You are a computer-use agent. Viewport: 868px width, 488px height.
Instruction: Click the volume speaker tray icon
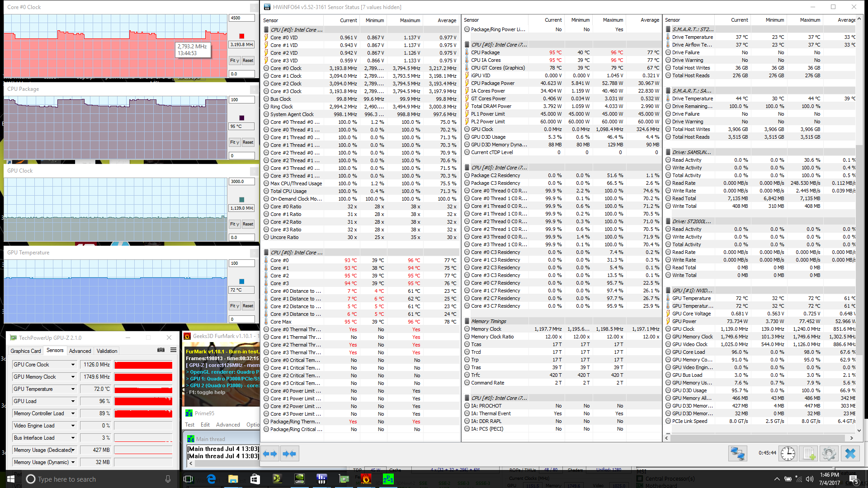click(x=810, y=479)
